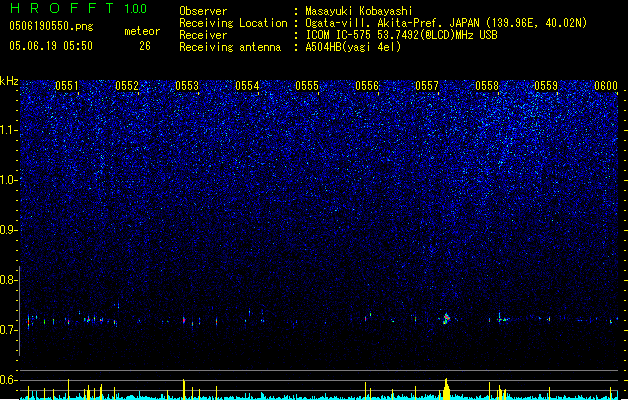The height and width of the screenshot is (400, 629).
Task: Click the 1.1 frequency axis label
Action: click(x=9, y=130)
